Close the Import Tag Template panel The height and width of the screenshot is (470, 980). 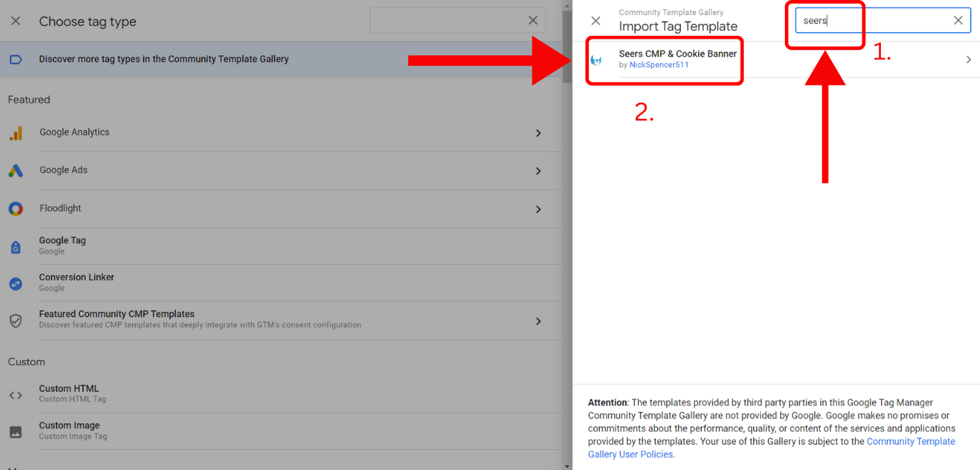595,21
